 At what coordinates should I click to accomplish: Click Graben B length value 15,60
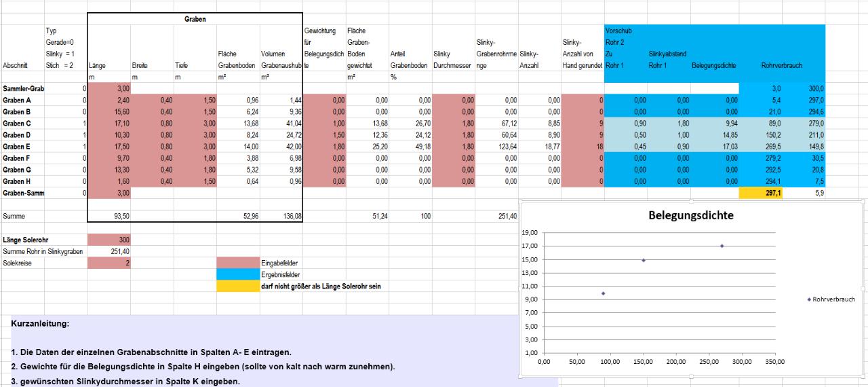(108, 111)
